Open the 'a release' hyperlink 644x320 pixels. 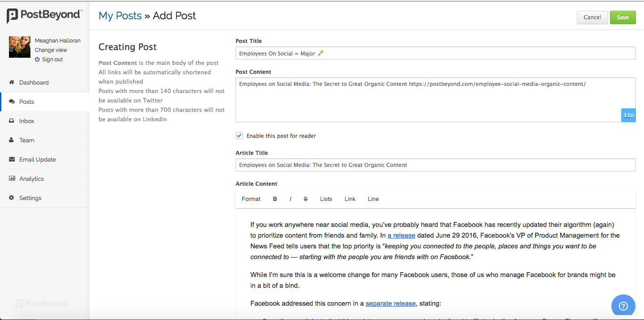click(x=401, y=235)
